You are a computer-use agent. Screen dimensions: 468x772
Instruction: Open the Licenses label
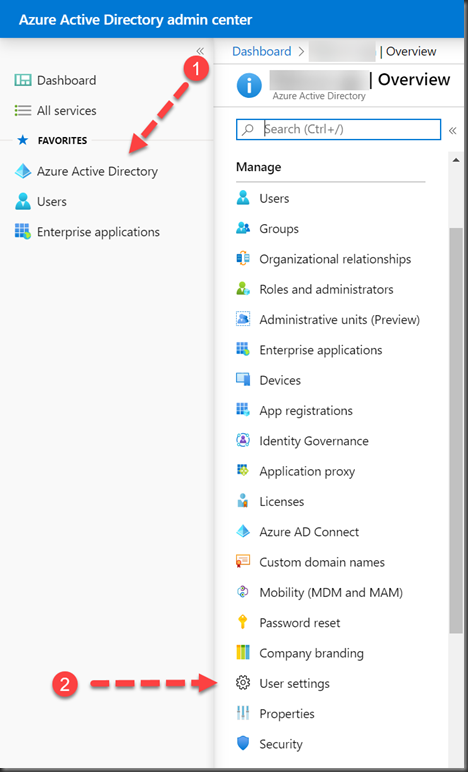282,501
